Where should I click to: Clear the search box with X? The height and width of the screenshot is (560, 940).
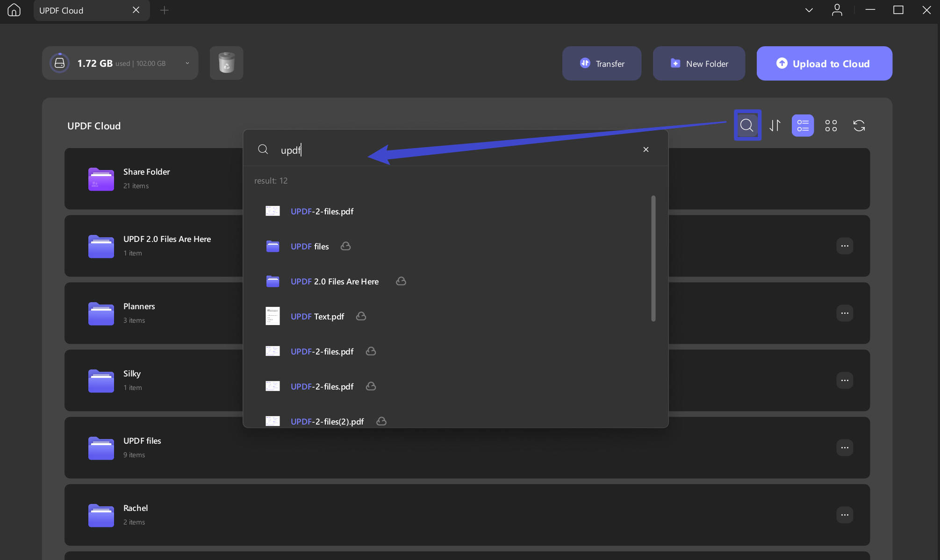[646, 149]
